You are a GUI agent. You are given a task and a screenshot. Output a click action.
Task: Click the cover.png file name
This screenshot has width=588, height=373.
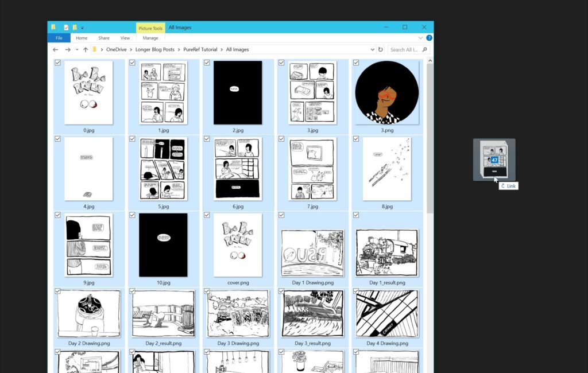click(238, 283)
